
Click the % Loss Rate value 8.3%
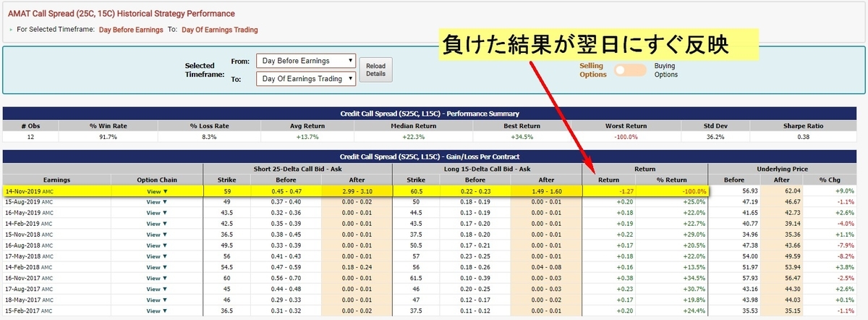[209, 136]
